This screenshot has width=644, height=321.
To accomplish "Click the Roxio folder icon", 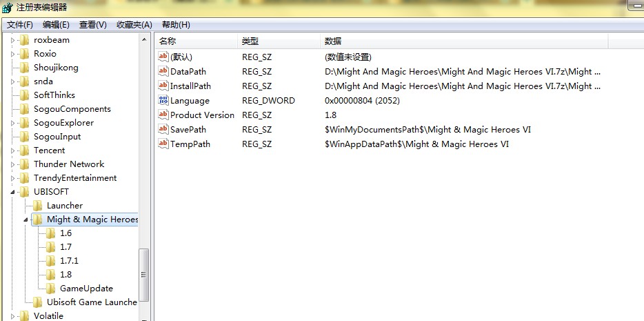I will click(x=25, y=54).
